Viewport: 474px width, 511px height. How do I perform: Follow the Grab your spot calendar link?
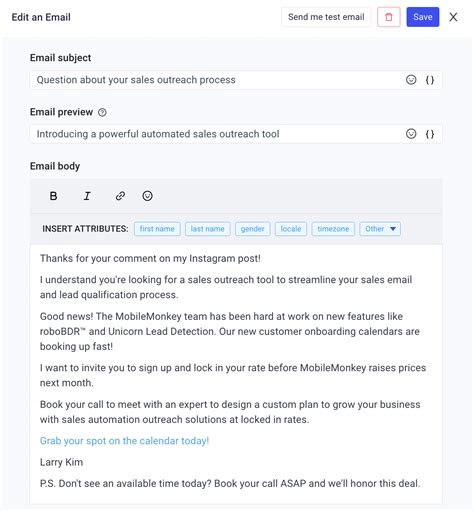[124, 441]
